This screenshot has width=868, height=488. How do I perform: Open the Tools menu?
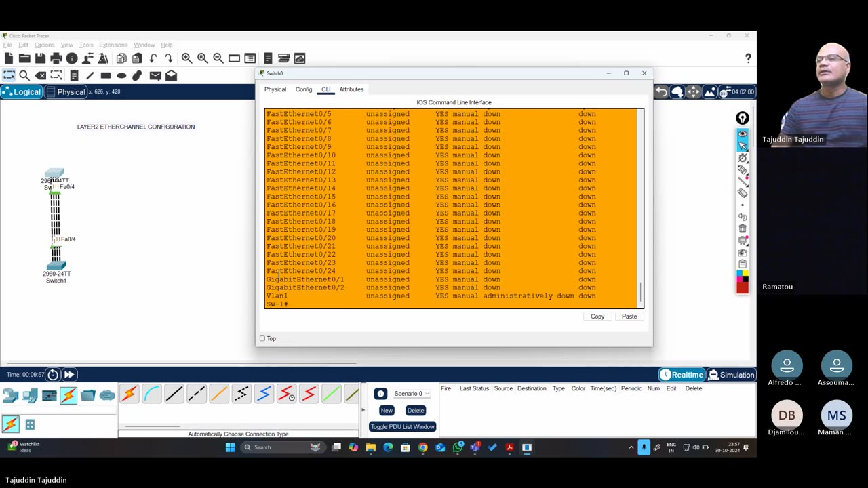(86, 45)
